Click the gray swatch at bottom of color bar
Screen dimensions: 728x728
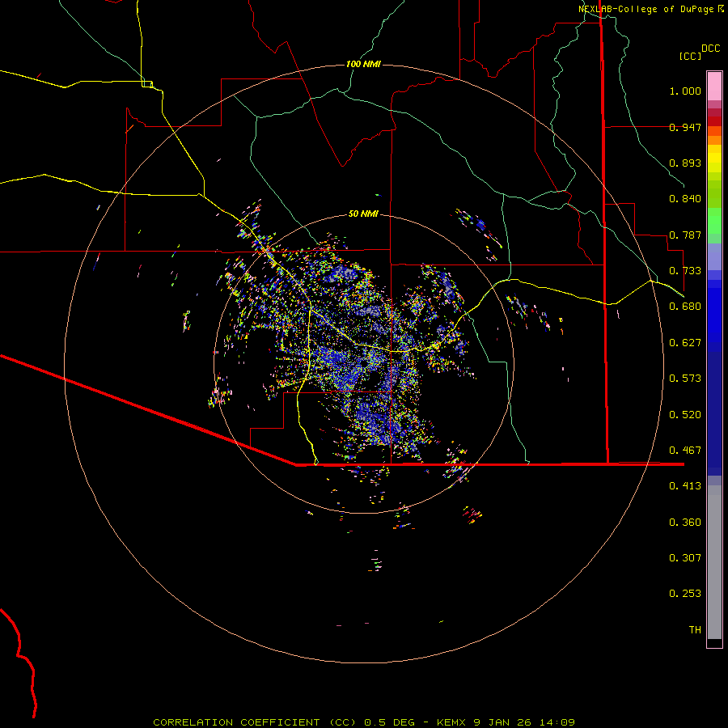point(714,562)
